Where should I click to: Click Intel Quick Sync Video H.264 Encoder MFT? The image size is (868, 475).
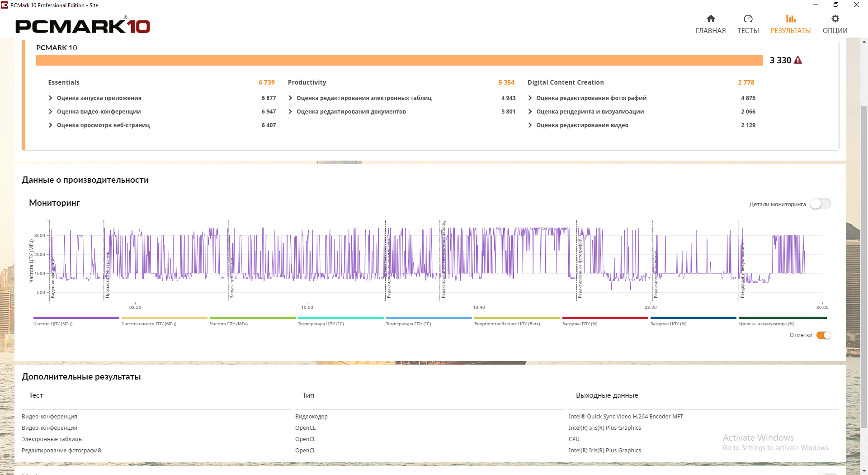pos(626,417)
